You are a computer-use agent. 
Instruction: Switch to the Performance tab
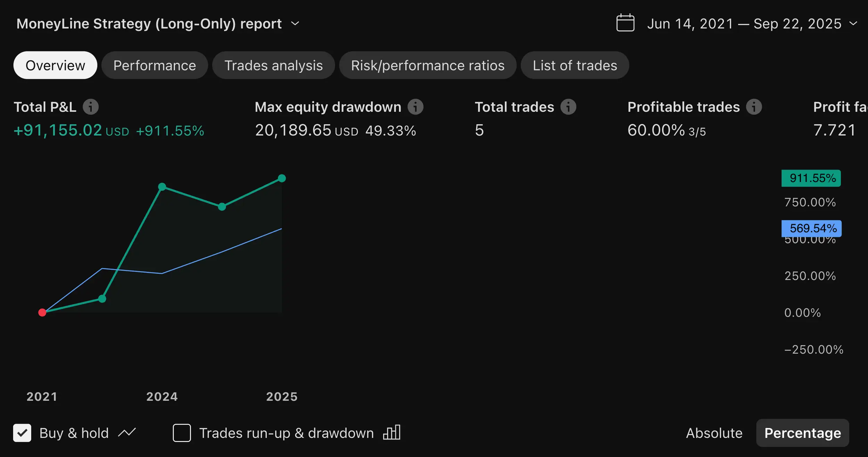(x=155, y=65)
